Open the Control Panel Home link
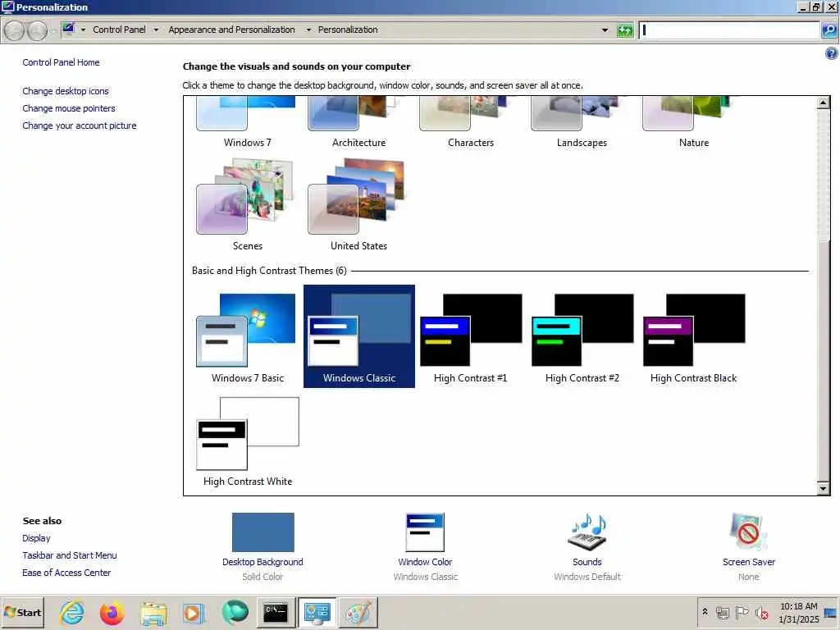The image size is (840, 630). (61, 62)
